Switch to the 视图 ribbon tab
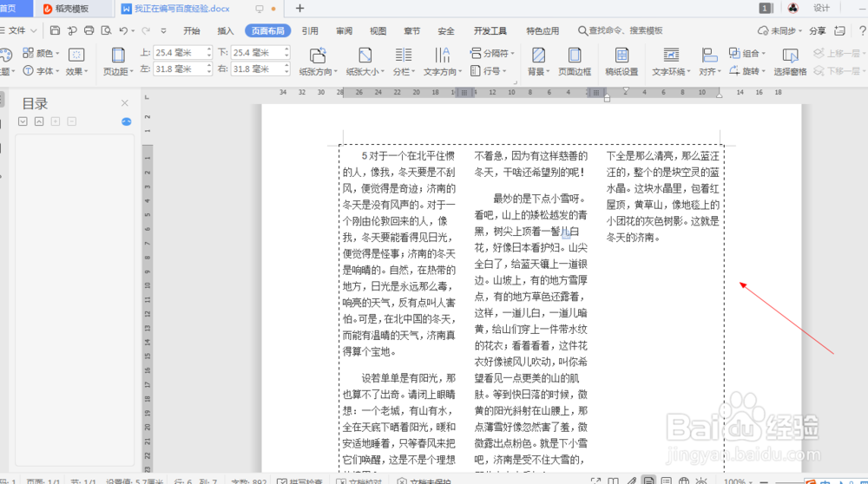Screen dimensions: 868x484 coord(378,30)
